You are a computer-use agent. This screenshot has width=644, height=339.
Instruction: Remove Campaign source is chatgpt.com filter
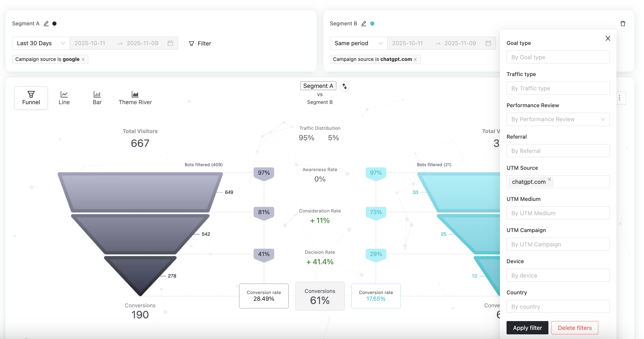(x=415, y=60)
